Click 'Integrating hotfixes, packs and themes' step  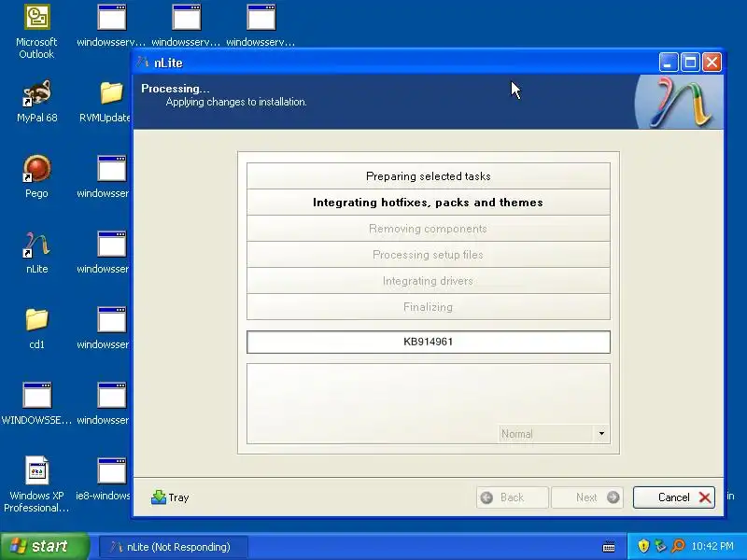[429, 203]
